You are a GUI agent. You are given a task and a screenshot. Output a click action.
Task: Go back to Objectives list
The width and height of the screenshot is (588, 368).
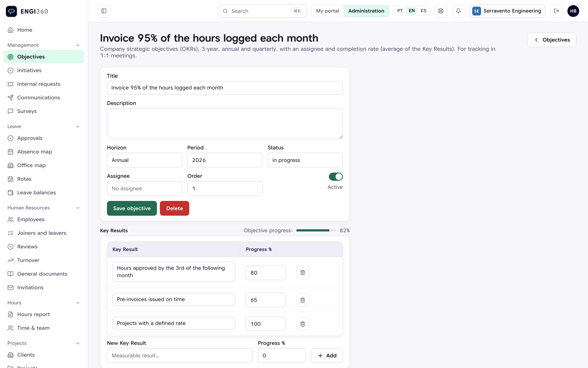click(x=551, y=40)
